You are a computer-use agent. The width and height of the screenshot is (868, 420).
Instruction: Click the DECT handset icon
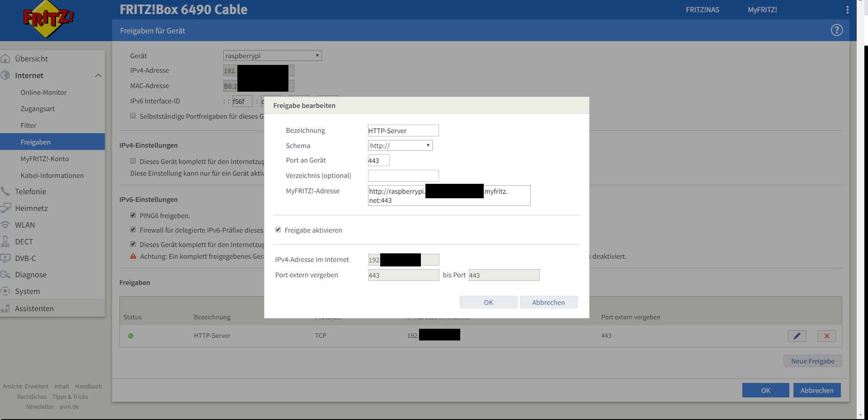pyautogui.click(x=5, y=242)
